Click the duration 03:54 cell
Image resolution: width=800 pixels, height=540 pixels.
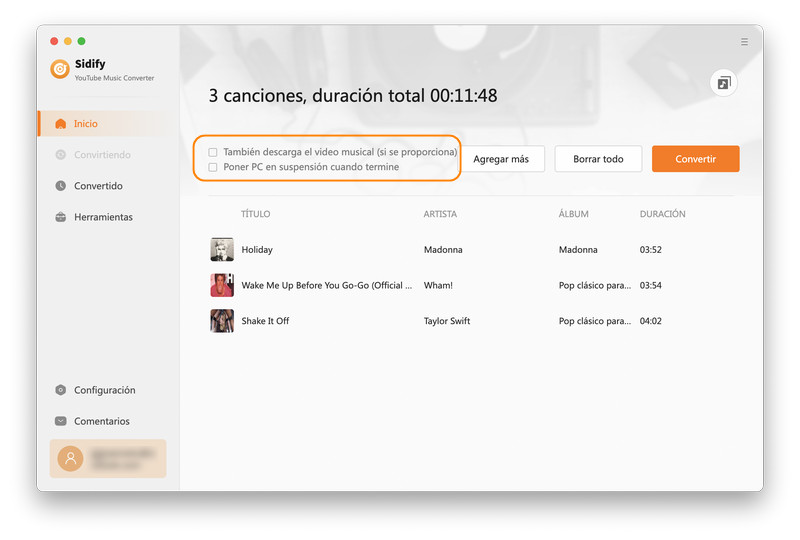point(651,285)
